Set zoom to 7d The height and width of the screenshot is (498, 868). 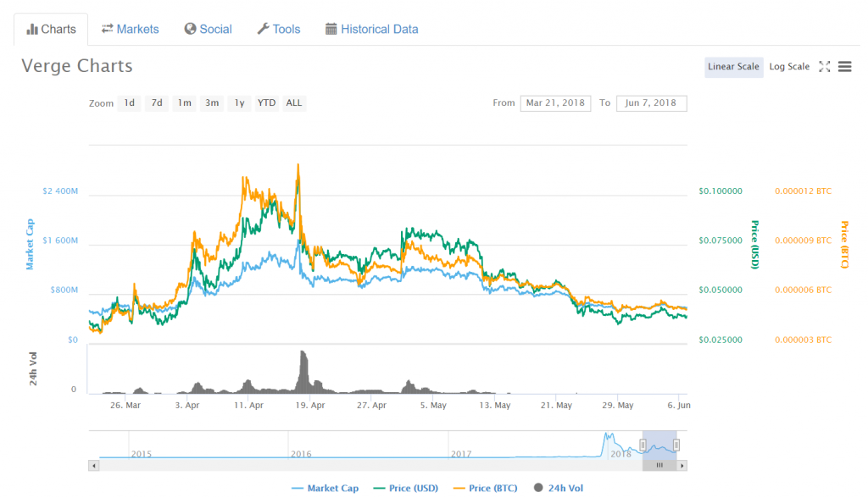[157, 103]
